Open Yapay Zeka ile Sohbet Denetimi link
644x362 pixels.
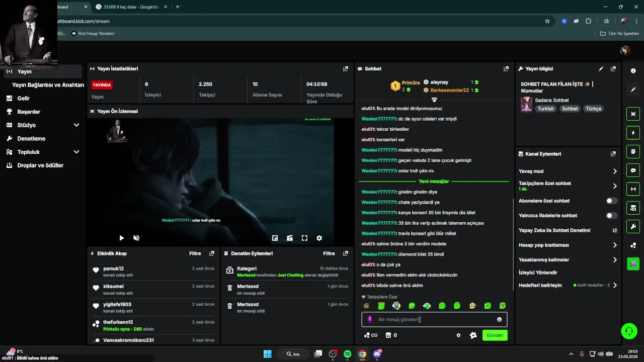[x=568, y=230]
